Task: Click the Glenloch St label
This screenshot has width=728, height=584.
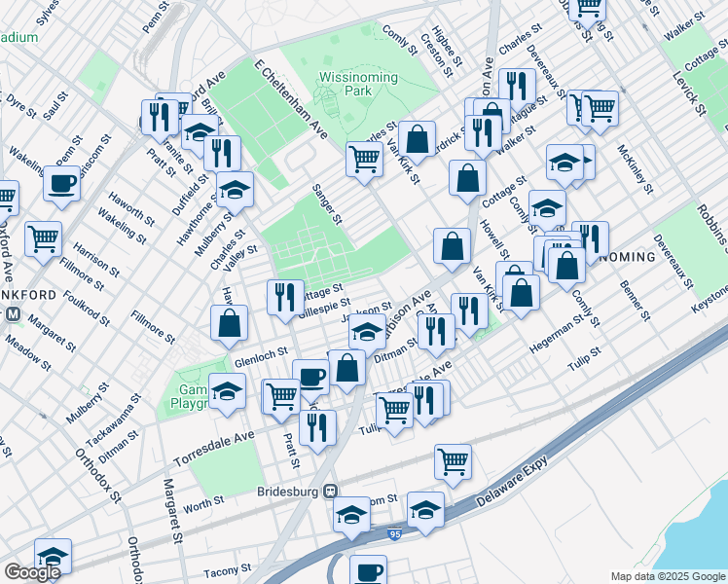Action: click(x=261, y=357)
